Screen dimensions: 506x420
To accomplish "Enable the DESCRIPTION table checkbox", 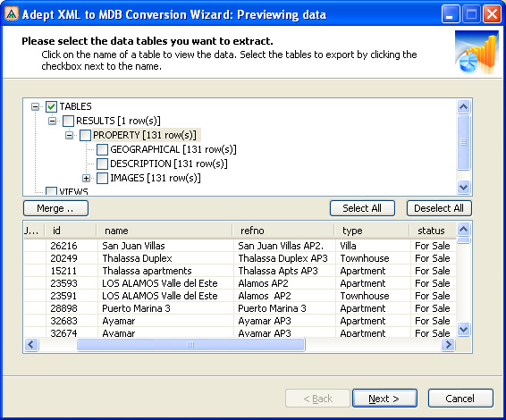I will click(102, 164).
